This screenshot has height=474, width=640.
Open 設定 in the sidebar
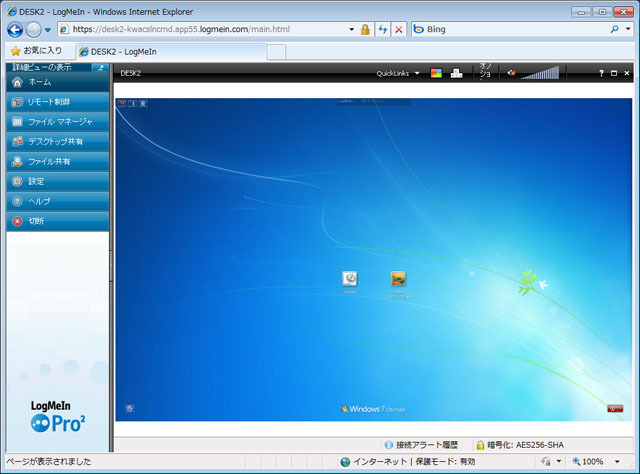(58, 181)
